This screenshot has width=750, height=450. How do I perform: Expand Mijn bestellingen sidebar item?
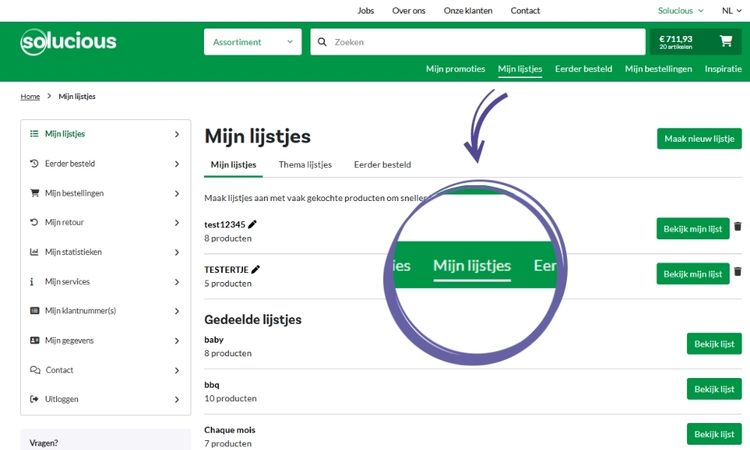(x=105, y=193)
